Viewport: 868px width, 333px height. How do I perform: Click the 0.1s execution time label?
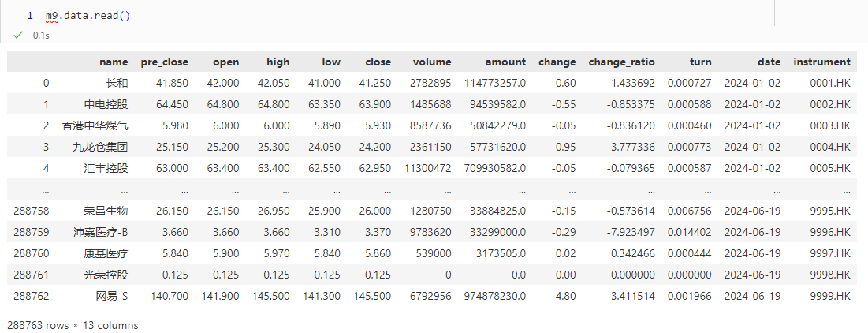tap(40, 36)
